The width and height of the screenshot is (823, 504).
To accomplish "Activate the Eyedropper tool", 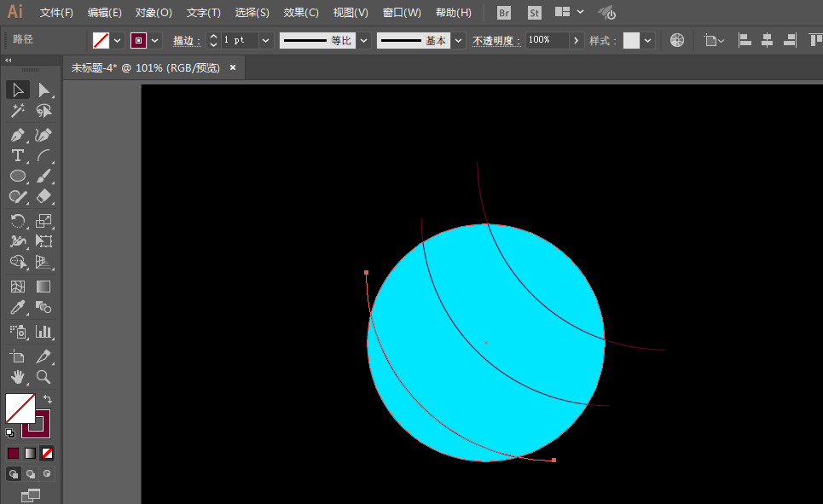I will tap(17, 307).
